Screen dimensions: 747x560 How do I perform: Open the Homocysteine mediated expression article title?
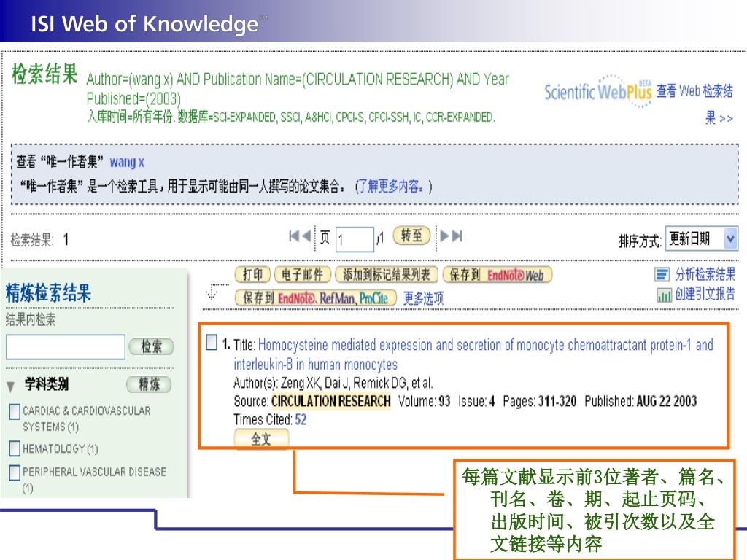click(473, 354)
